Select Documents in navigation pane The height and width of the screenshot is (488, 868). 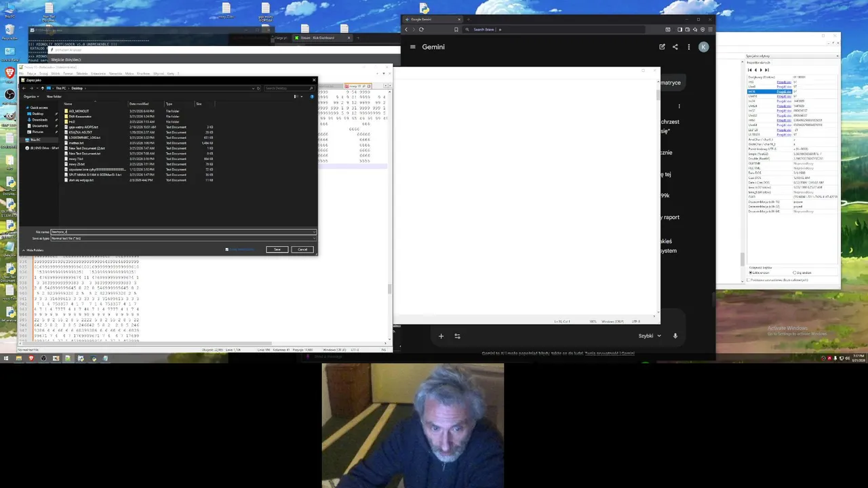click(40, 126)
